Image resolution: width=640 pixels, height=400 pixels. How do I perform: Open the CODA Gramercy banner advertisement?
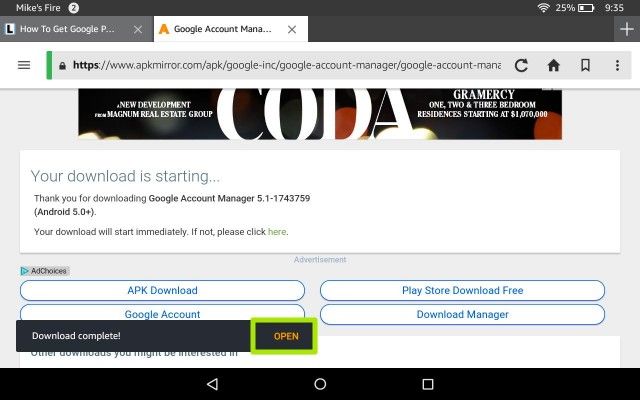320,114
